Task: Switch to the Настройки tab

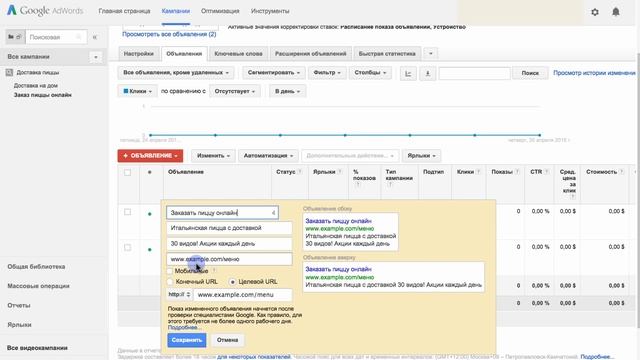Action: click(x=139, y=53)
